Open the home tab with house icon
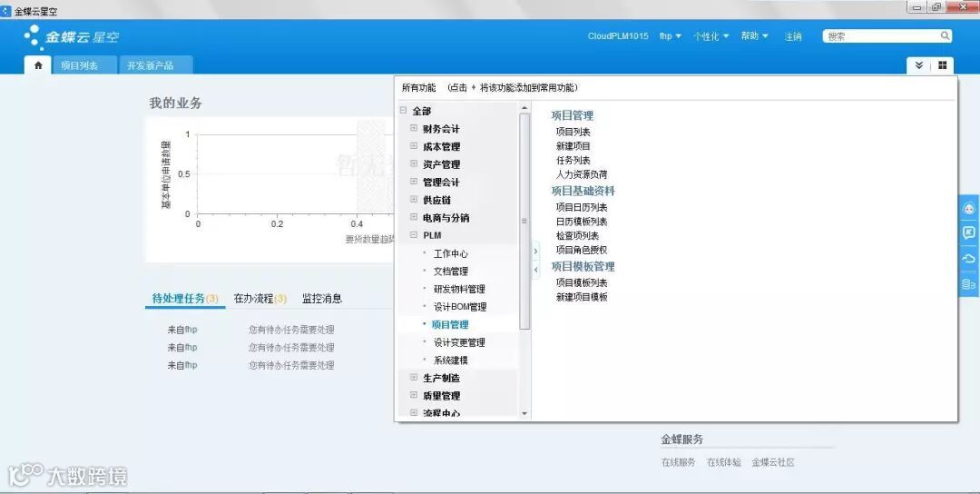This screenshot has height=494, width=980. (x=38, y=65)
